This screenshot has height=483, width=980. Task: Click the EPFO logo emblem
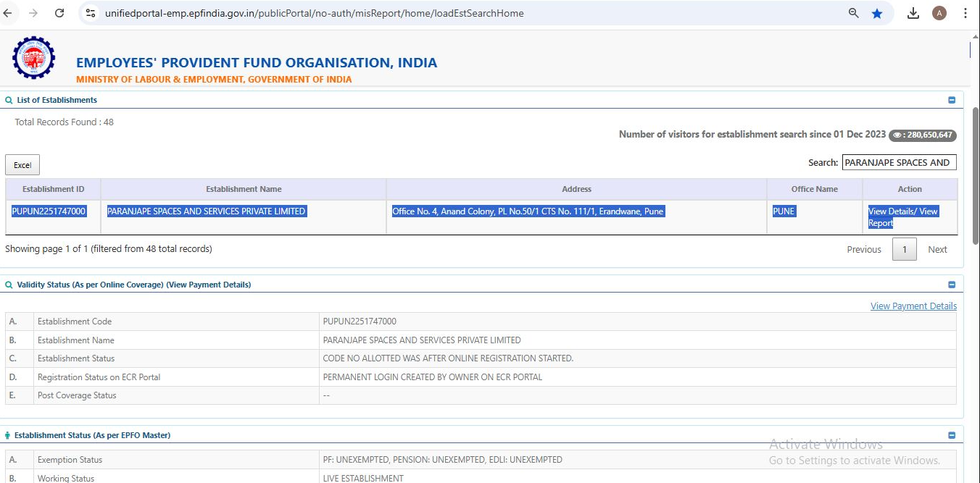33,59
